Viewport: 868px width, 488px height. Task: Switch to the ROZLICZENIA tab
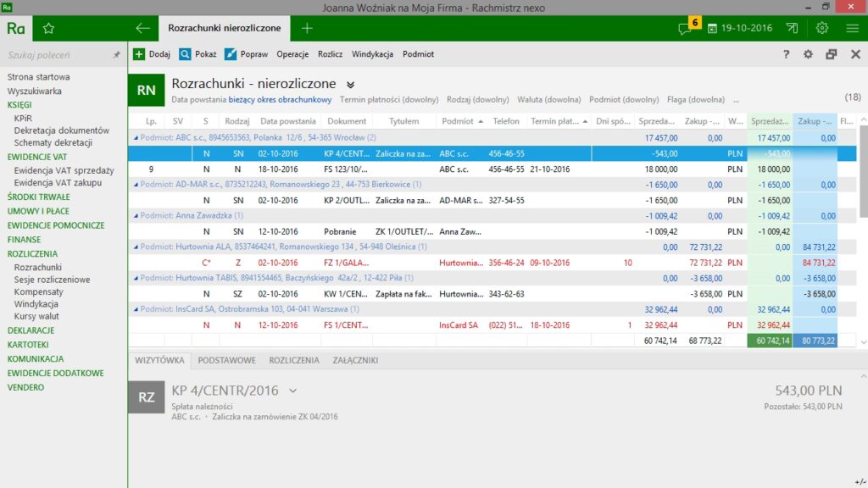click(293, 360)
